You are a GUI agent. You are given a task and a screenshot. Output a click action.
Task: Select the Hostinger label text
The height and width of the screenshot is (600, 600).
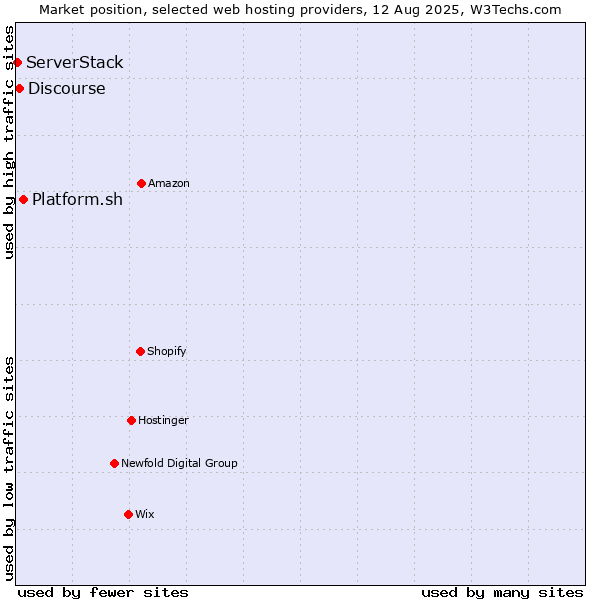[163, 421]
